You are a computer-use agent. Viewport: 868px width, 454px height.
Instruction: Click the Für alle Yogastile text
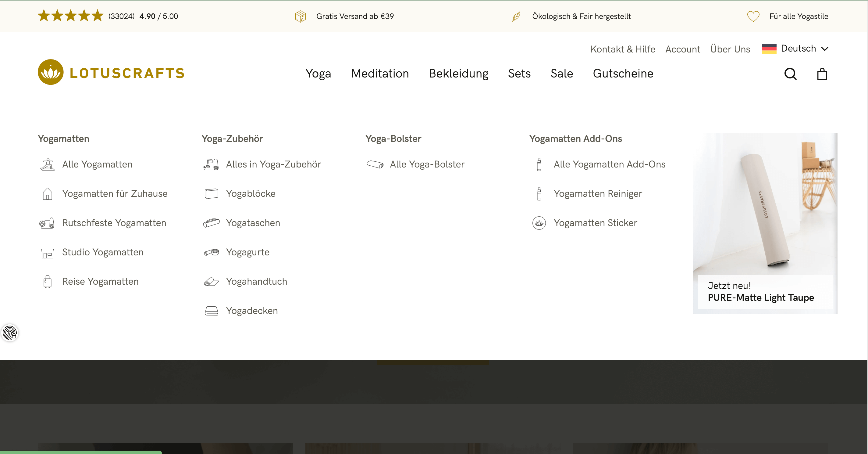[799, 16]
